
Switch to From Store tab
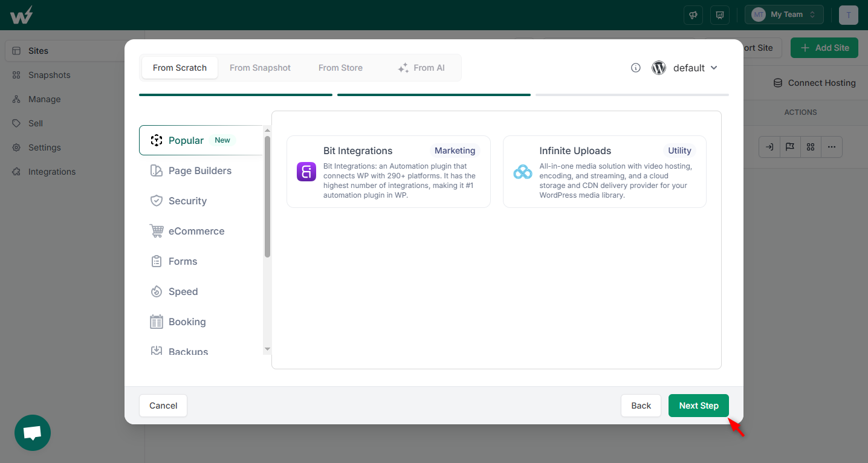[340, 68]
